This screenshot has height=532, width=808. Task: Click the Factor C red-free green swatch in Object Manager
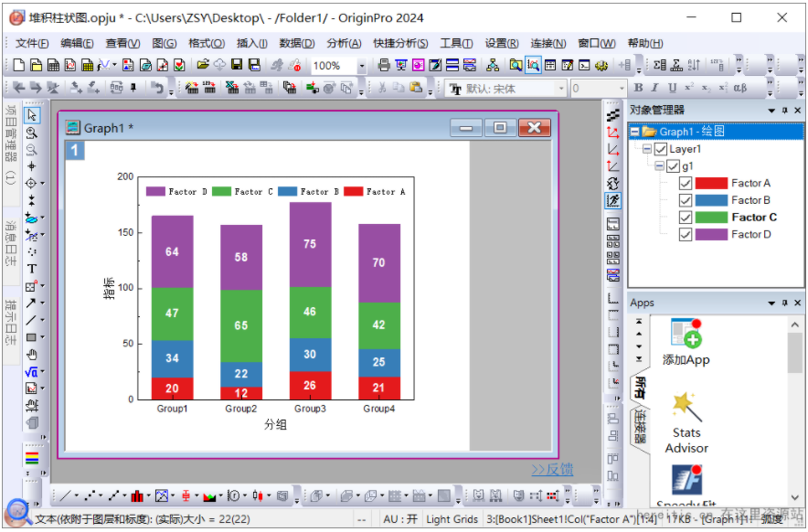[x=711, y=218]
